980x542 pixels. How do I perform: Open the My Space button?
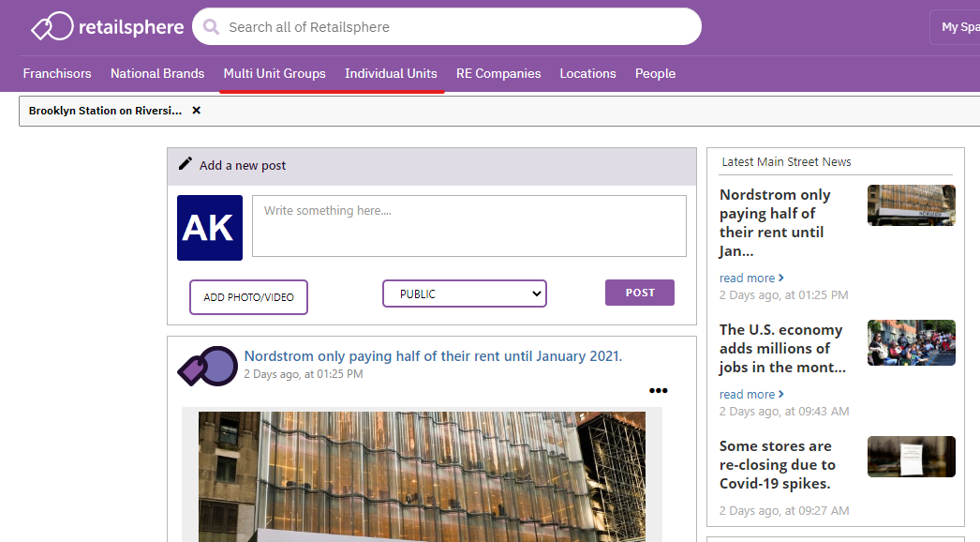(957, 27)
